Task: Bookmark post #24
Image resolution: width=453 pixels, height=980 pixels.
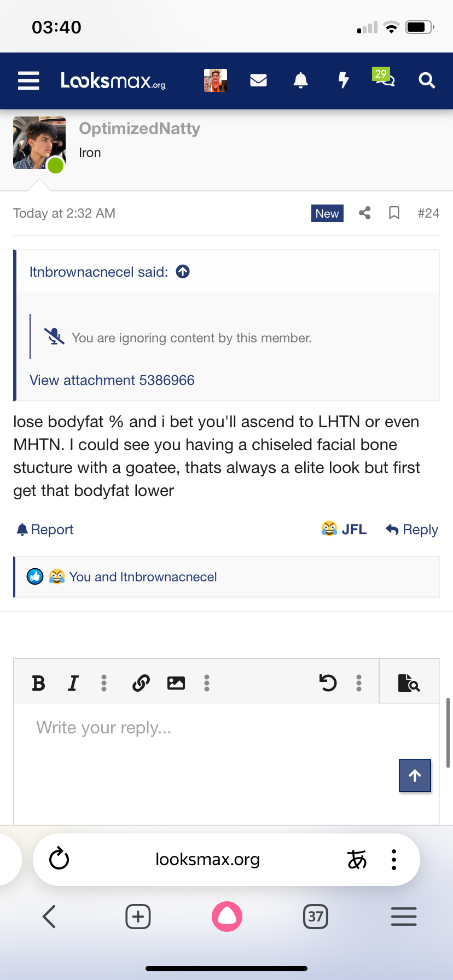Action: [x=394, y=213]
